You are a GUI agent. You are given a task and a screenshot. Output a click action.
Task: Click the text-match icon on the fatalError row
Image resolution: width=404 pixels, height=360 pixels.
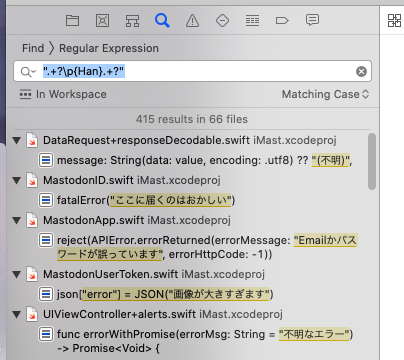point(46,200)
